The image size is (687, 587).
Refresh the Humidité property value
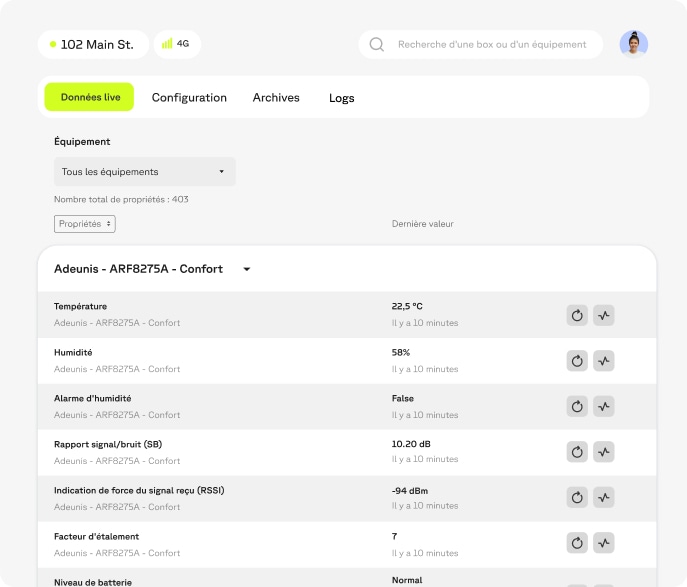(577, 361)
